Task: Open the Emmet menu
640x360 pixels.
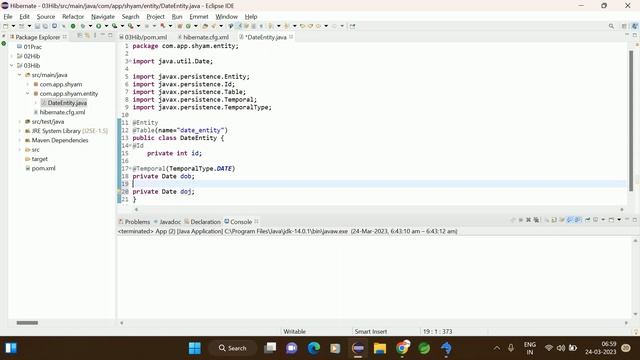Action: (199, 17)
